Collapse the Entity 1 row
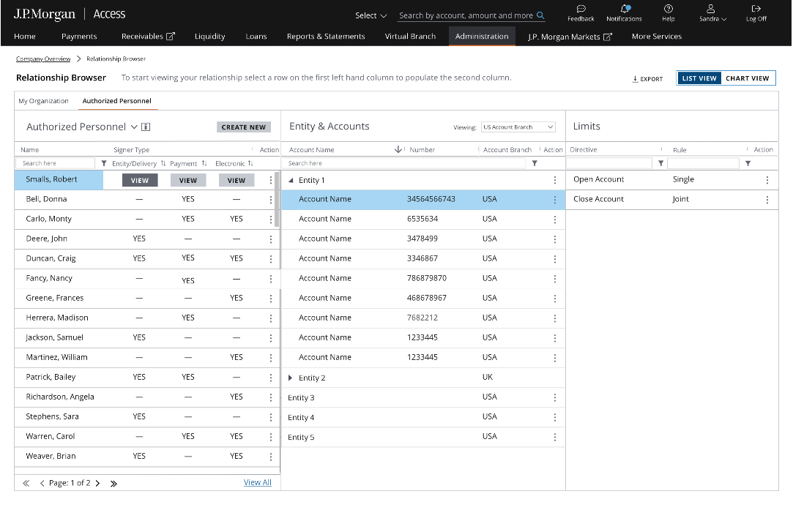This screenshot has height=532, width=793. (291, 180)
